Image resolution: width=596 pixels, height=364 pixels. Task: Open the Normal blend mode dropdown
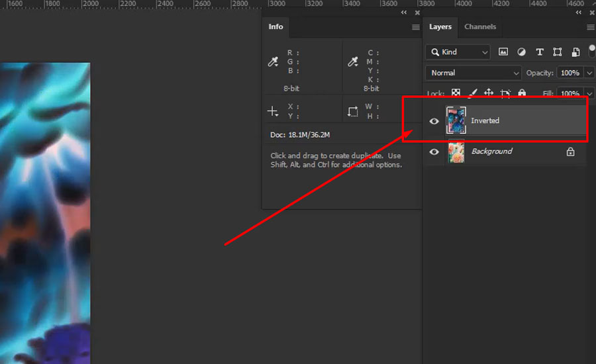coord(473,73)
